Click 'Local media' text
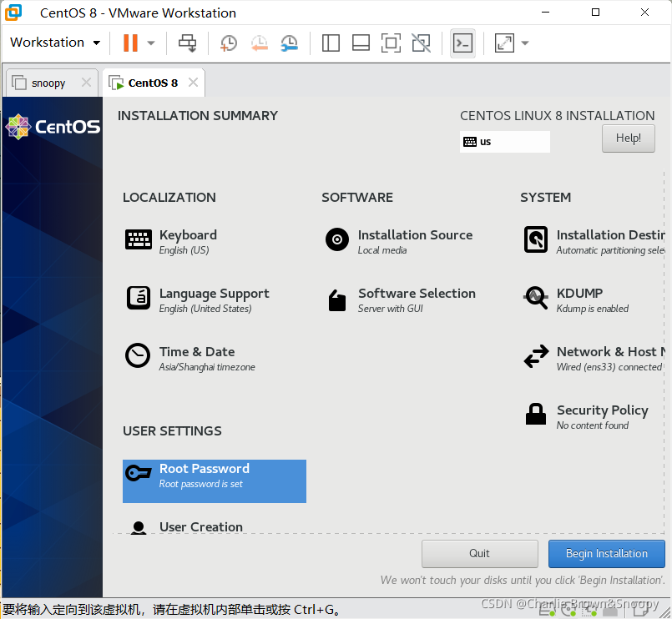The image size is (672, 619). click(x=382, y=250)
